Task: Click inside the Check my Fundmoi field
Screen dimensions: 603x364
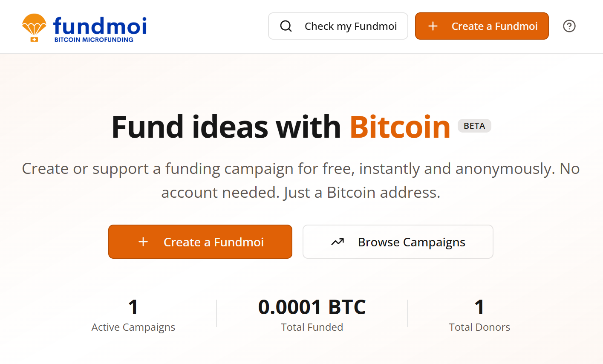Action: (x=351, y=26)
